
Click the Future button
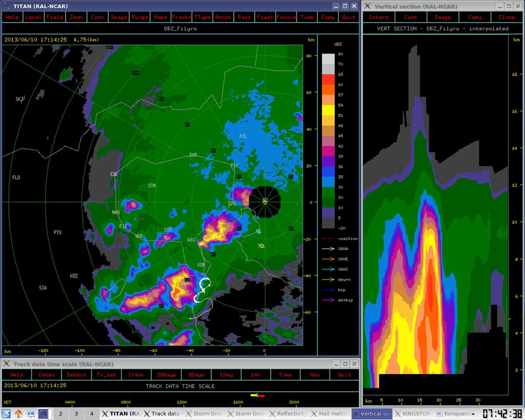[x=286, y=17]
